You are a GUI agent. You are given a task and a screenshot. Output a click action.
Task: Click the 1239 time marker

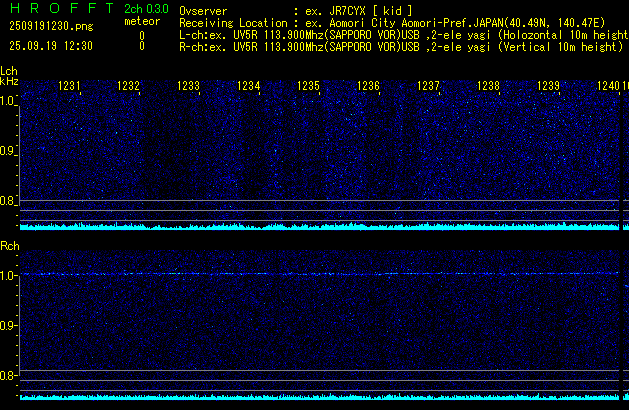(548, 87)
